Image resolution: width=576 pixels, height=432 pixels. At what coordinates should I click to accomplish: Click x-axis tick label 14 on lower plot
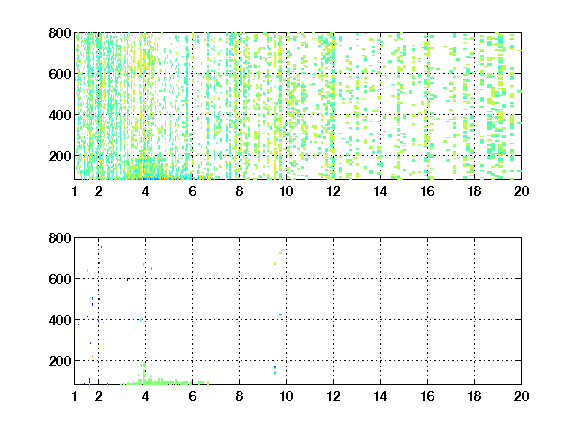[x=380, y=396]
